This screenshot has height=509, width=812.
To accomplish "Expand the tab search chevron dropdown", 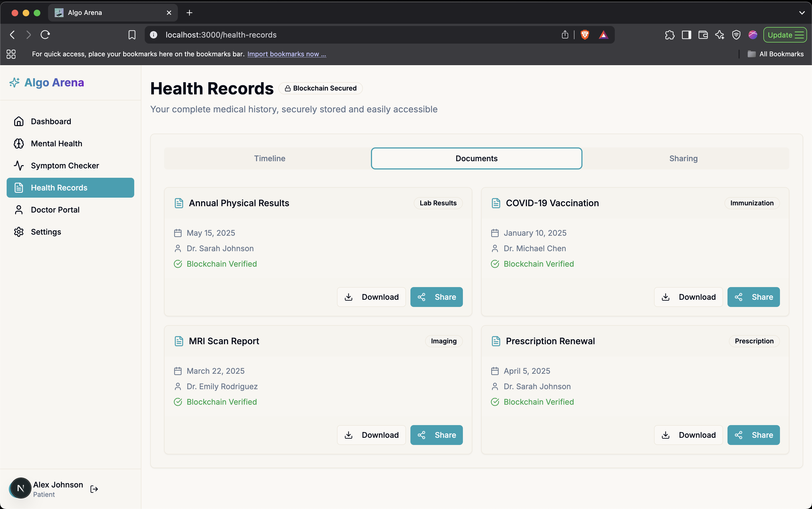I will [802, 13].
